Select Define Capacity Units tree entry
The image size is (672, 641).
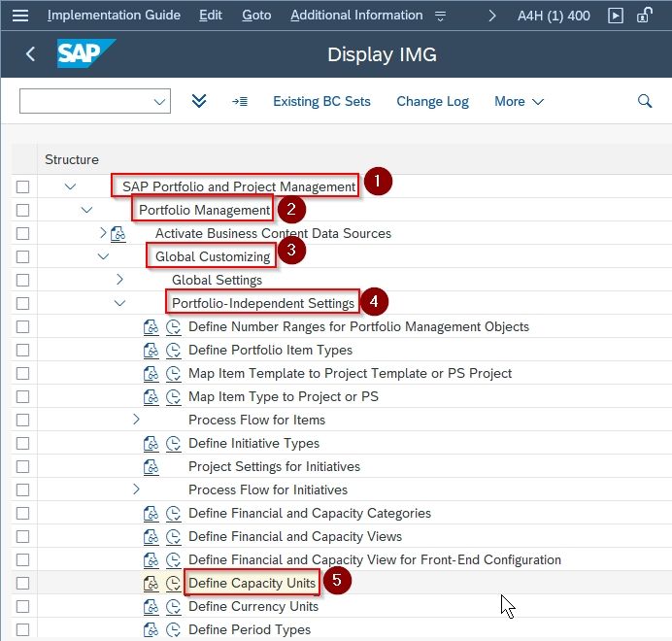(252, 583)
